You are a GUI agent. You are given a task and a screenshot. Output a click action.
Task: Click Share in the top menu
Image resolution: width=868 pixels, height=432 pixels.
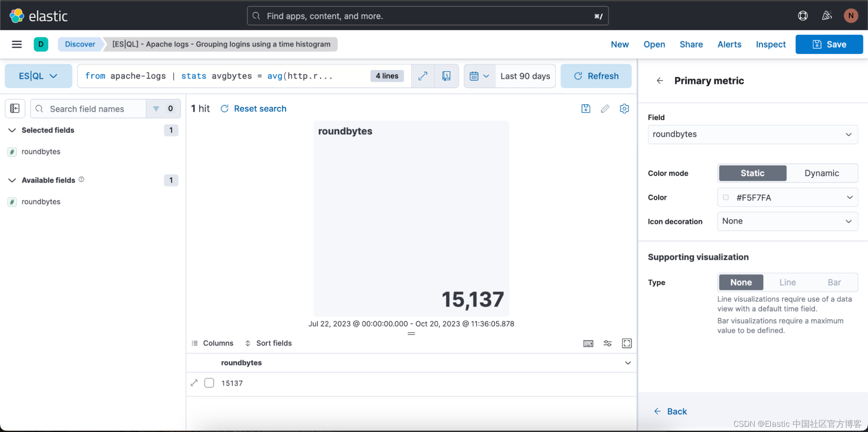(x=691, y=44)
